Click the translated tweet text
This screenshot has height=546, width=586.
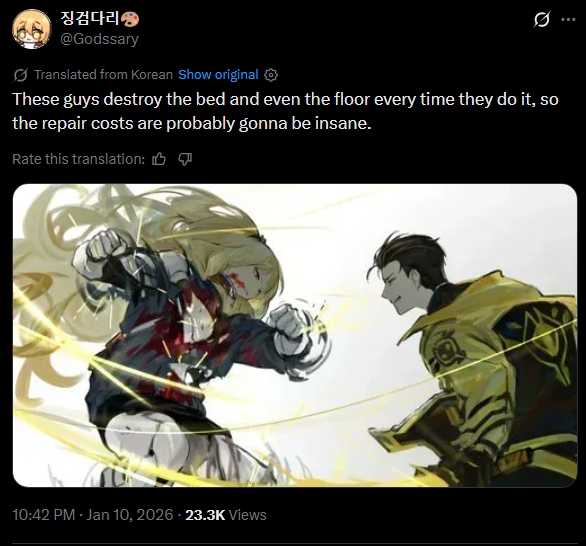coord(285,111)
